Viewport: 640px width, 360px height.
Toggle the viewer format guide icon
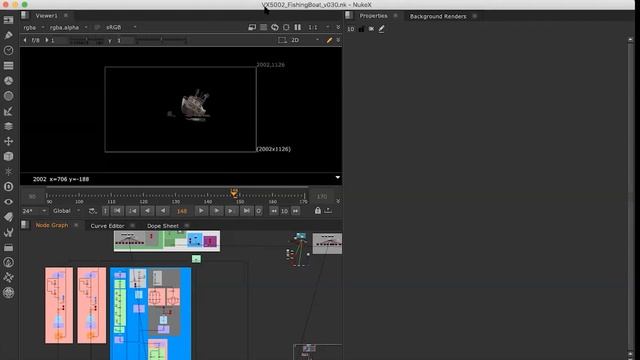[x=282, y=40]
